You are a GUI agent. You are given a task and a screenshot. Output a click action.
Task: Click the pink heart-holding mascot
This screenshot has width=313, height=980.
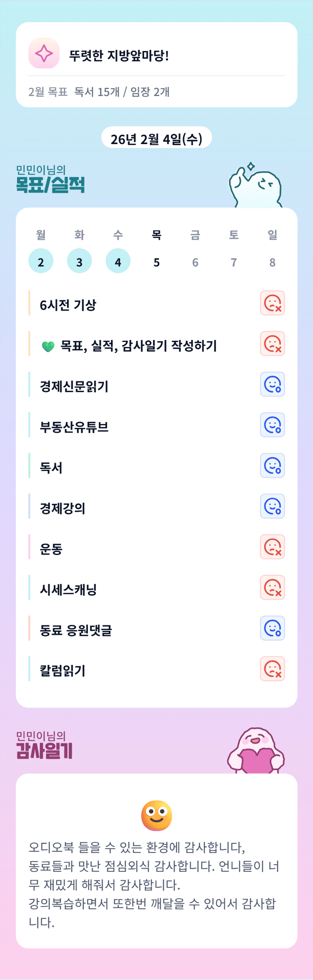click(256, 750)
